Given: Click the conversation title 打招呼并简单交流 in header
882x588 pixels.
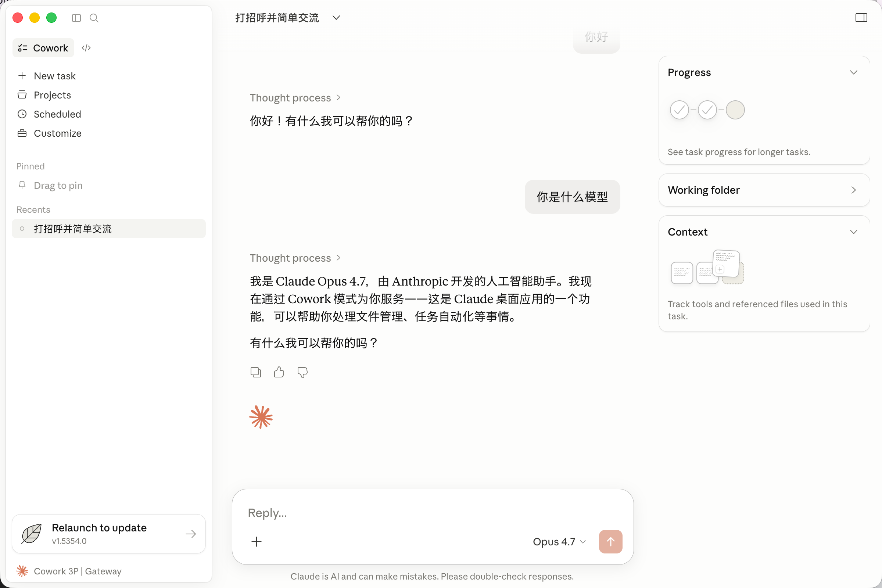Looking at the screenshot, I should (x=277, y=18).
